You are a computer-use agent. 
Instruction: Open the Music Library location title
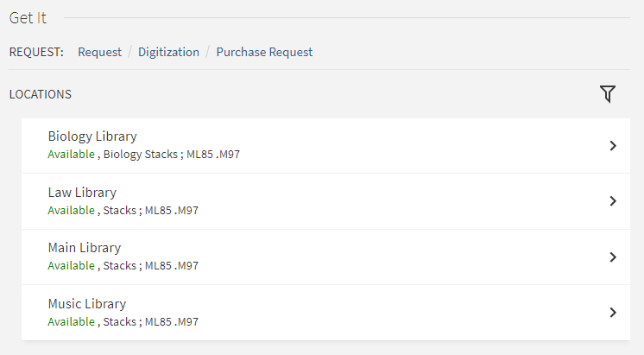(87, 304)
